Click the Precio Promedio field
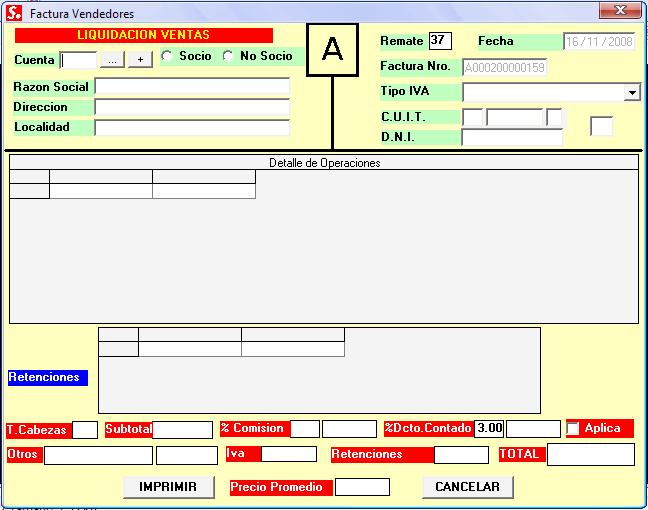The image size is (648, 510). pos(361,487)
